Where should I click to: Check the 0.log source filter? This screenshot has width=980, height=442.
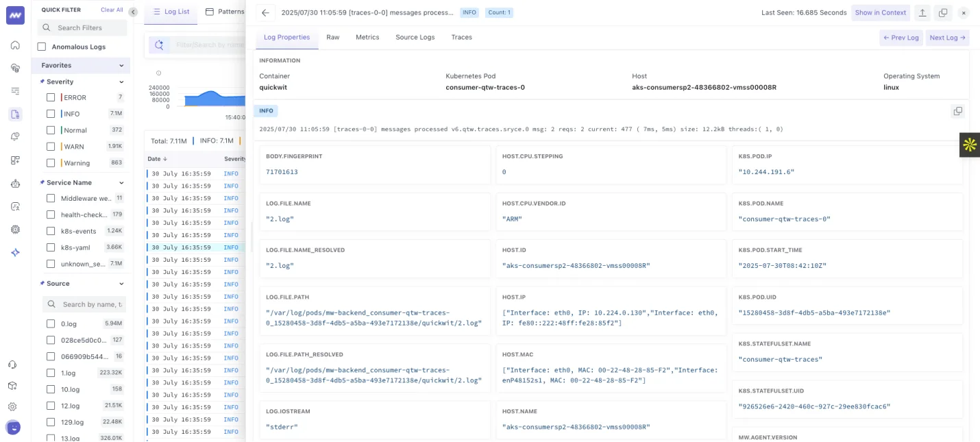point(51,323)
